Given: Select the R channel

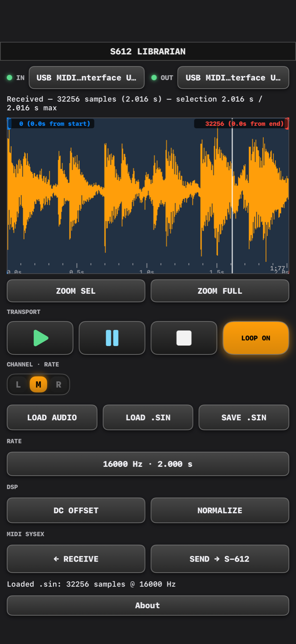Looking at the screenshot, I should click(x=59, y=385).
